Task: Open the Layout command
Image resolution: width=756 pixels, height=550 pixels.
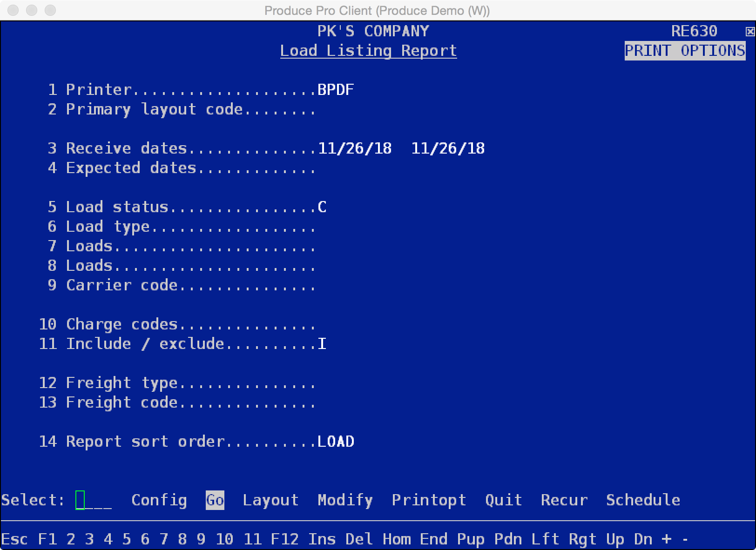Action: point(270,500)
